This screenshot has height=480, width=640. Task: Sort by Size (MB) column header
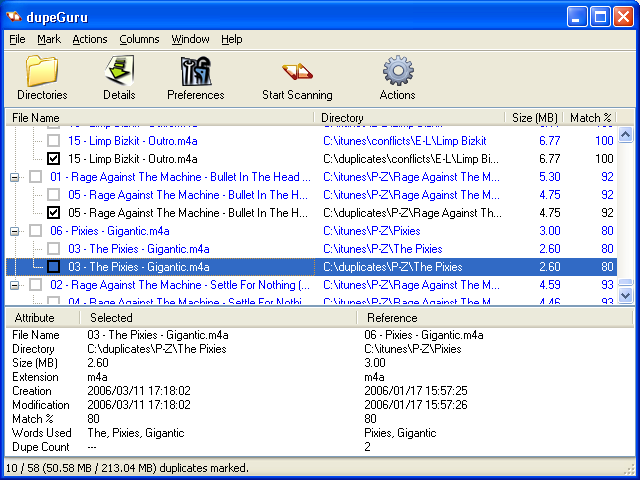[534, 118]
